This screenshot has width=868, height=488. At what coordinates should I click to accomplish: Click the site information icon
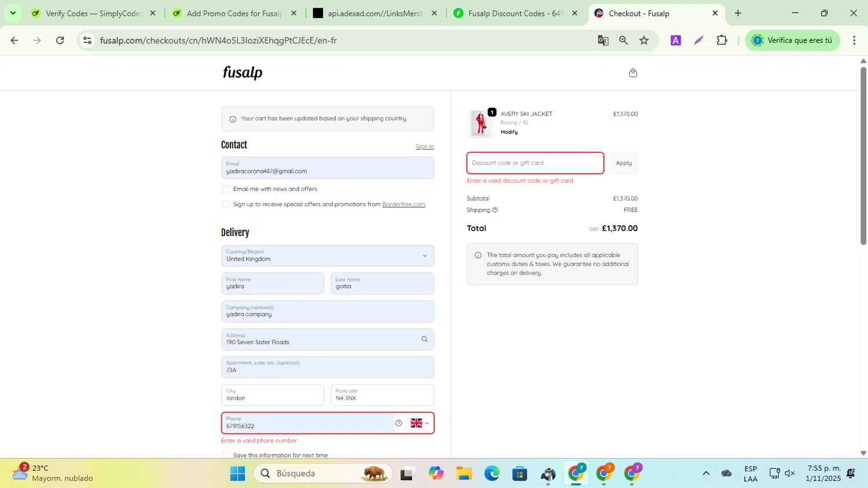tap(87, 41)
